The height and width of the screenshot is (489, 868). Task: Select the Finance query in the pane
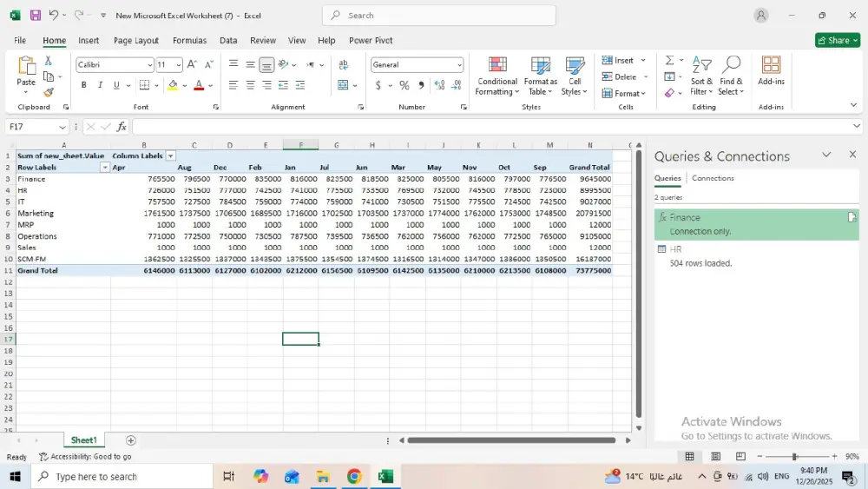[x=756, y=224]
